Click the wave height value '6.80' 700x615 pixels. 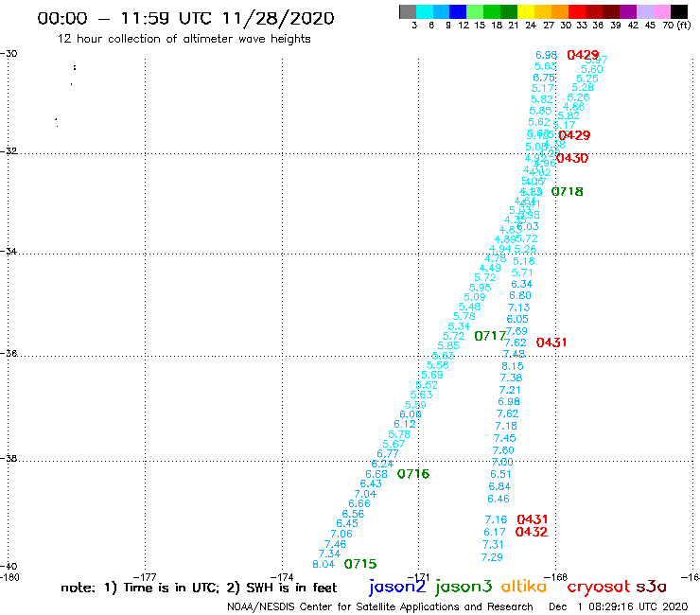(520, 295)
